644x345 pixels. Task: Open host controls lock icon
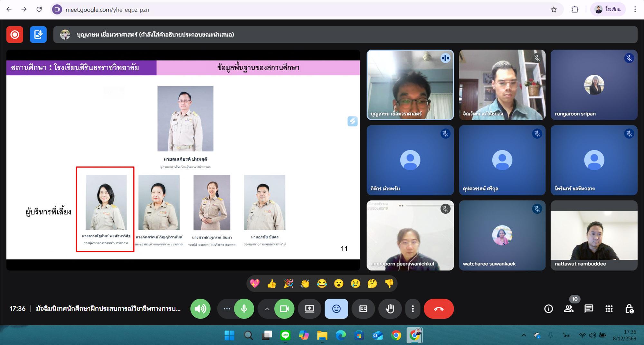[x=629, y=309]
